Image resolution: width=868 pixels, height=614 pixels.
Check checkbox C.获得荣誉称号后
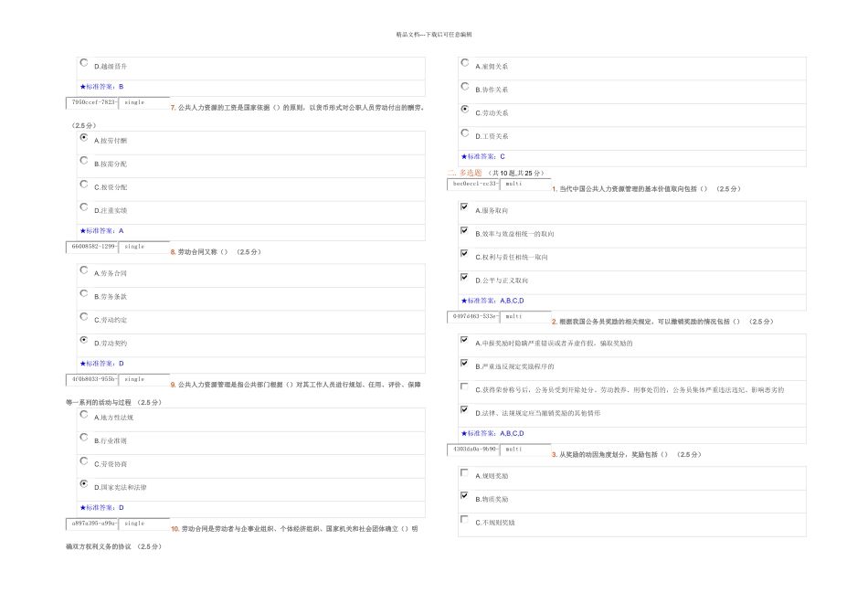[x=464, y=386]
